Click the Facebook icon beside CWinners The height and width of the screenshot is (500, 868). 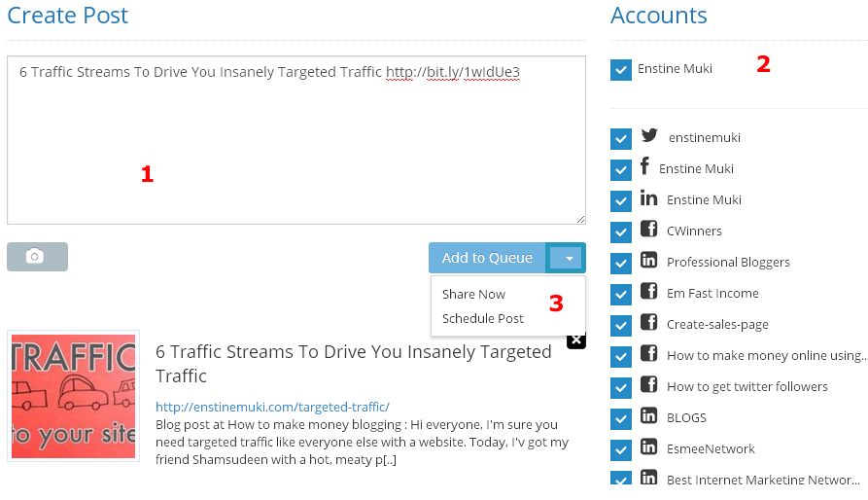648,229
